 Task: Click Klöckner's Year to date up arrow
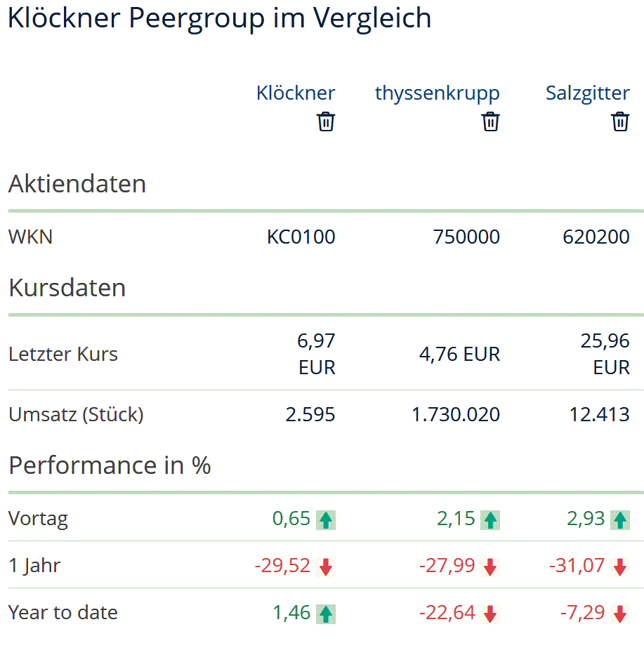click(x=326, y=614)
